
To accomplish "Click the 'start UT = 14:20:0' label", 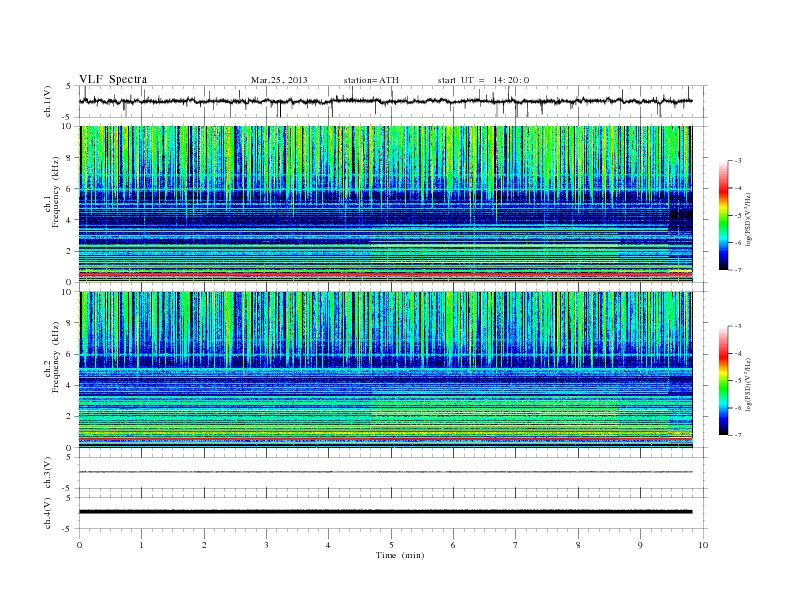I will [483, 80].
